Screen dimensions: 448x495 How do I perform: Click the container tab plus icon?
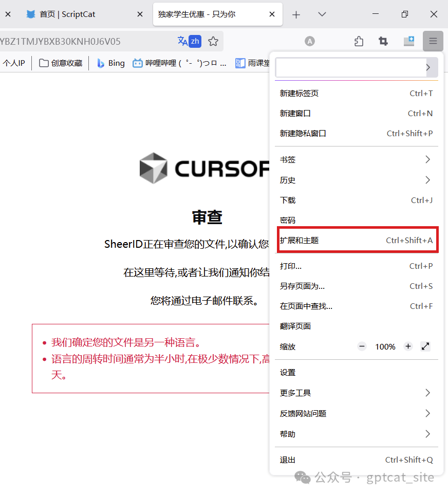409,41
